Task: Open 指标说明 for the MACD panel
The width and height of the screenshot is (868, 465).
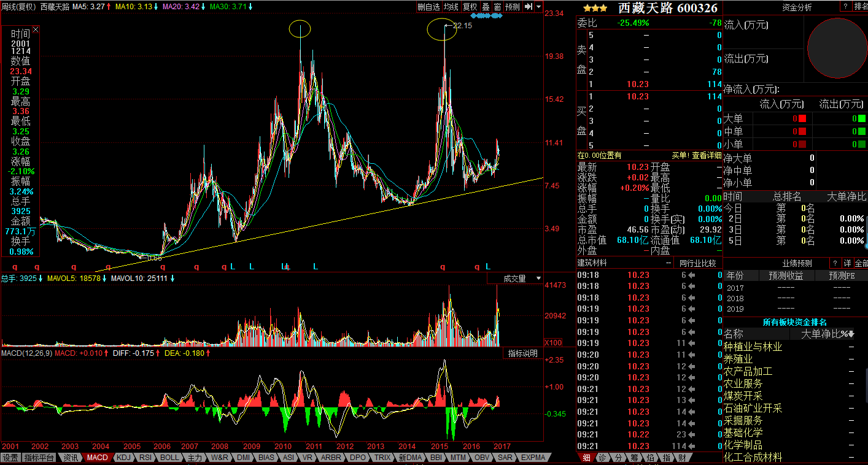Action: 522,353
